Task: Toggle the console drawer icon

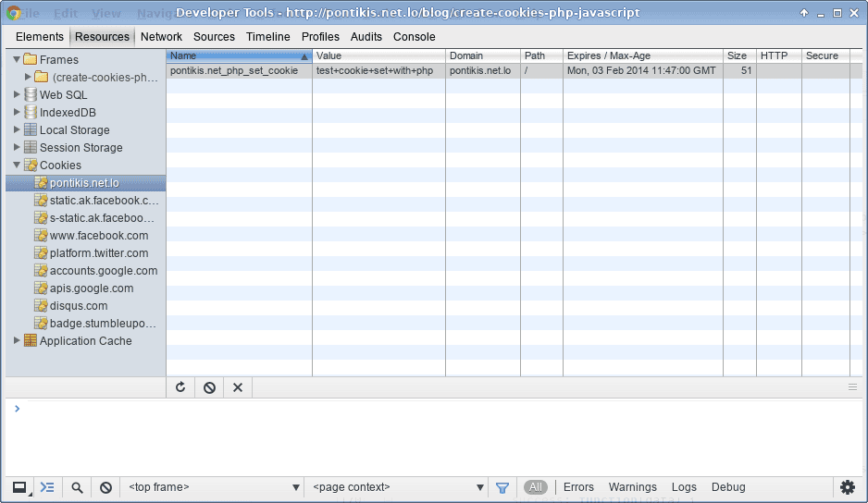Action: pos(47,487)
